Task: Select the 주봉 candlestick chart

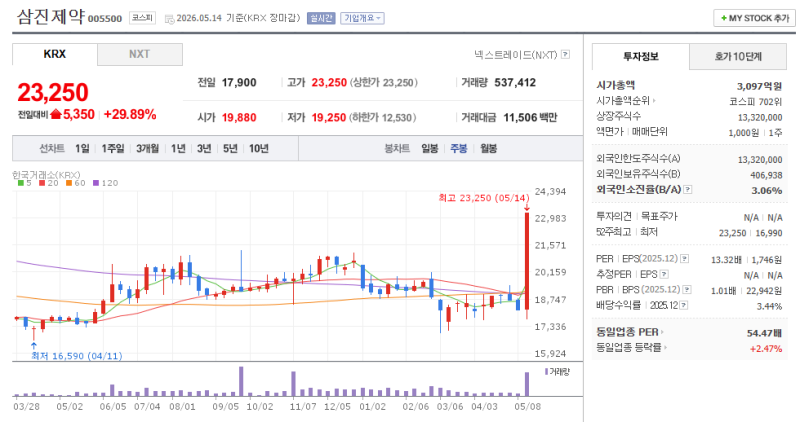Action: (459, 148)
